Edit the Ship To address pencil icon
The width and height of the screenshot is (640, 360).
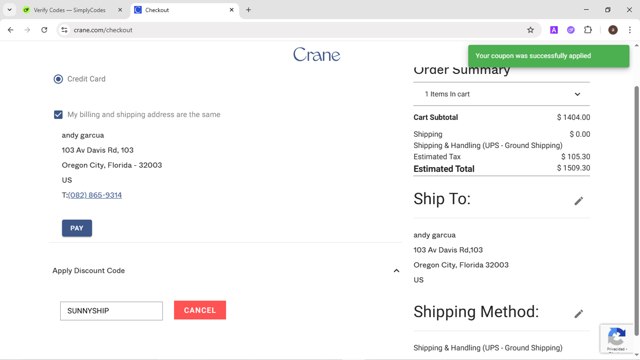tap(578, 201)
